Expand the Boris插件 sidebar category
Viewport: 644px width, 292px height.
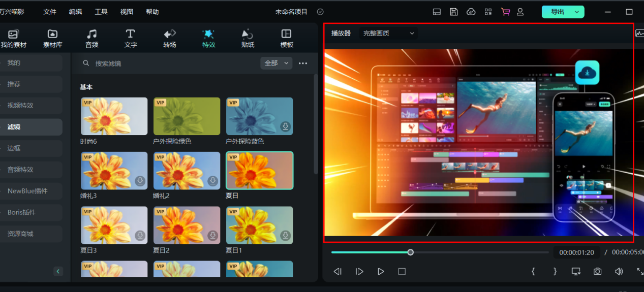[31, 212]
